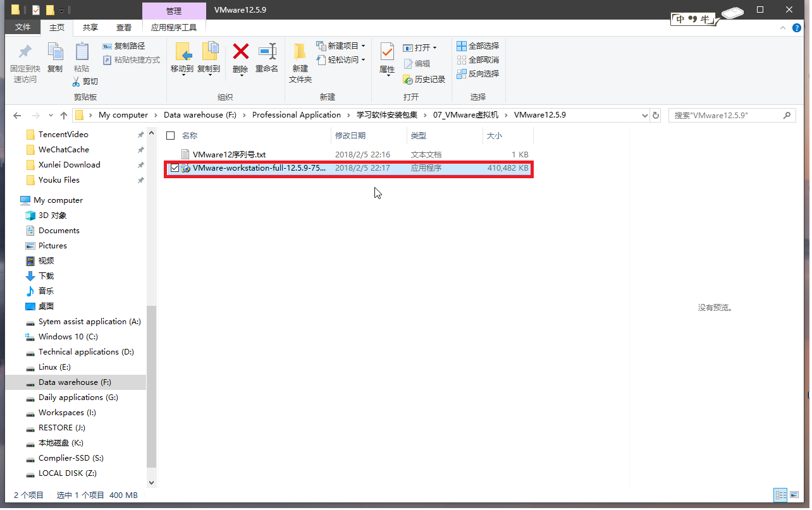
Task: Click Edit (编辑) in the ribbon
Action: [x=417, y=64]
